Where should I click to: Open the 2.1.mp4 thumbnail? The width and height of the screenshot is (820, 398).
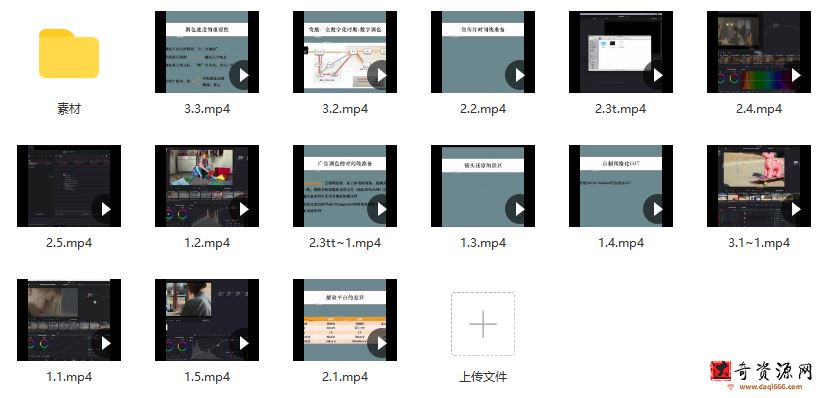click(345, 320)
